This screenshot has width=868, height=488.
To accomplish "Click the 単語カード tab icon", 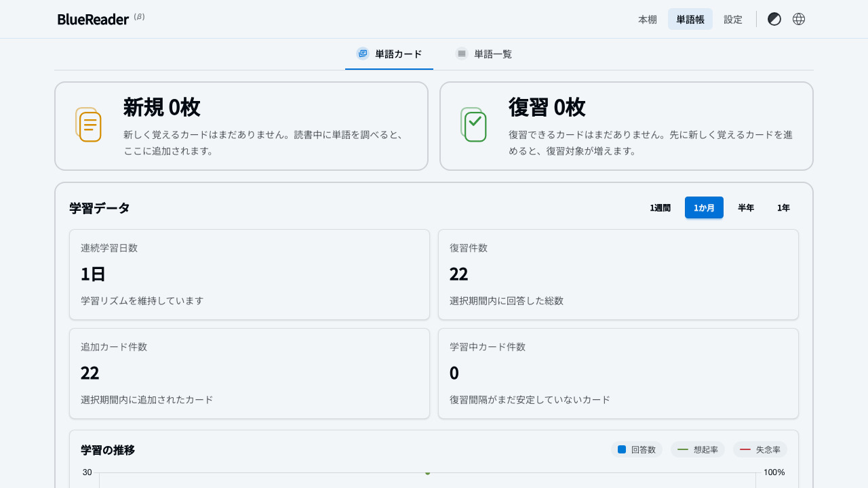I will pos(363,54).
